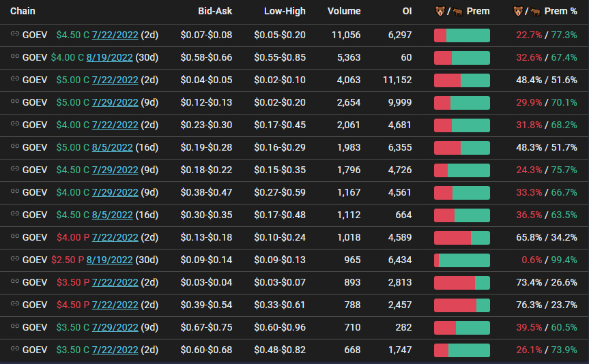Open 7/22/2022 expiry link in $5.00 C row
This screenshot has width=589, height=364.
pyautogui.click(x=115, y=80)
